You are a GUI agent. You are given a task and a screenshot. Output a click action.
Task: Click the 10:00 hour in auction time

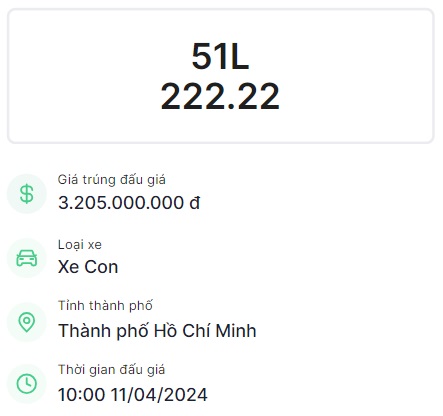[82, 395]
